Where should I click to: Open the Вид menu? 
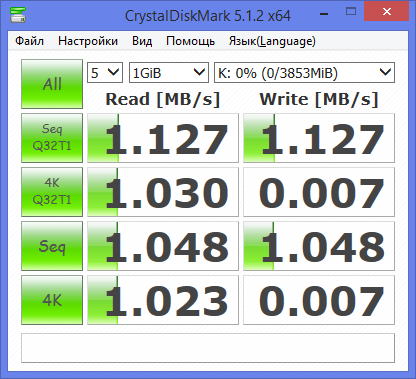(142, 41)
